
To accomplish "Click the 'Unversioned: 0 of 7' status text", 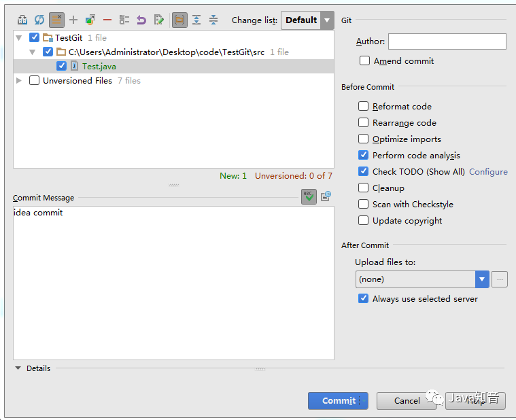I will pos(294,175).
